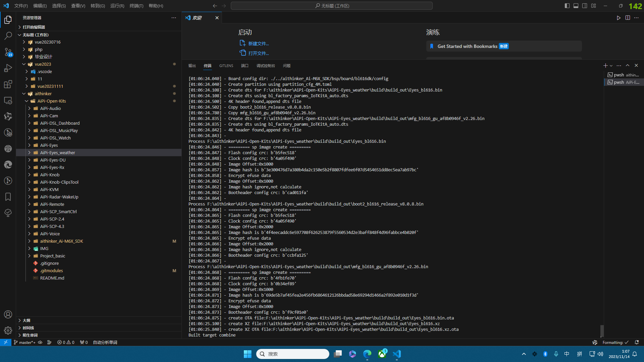Viewport: 644px width, 362px height.
Task: Switch to the GITLENS panel tab
Action: 226,66
